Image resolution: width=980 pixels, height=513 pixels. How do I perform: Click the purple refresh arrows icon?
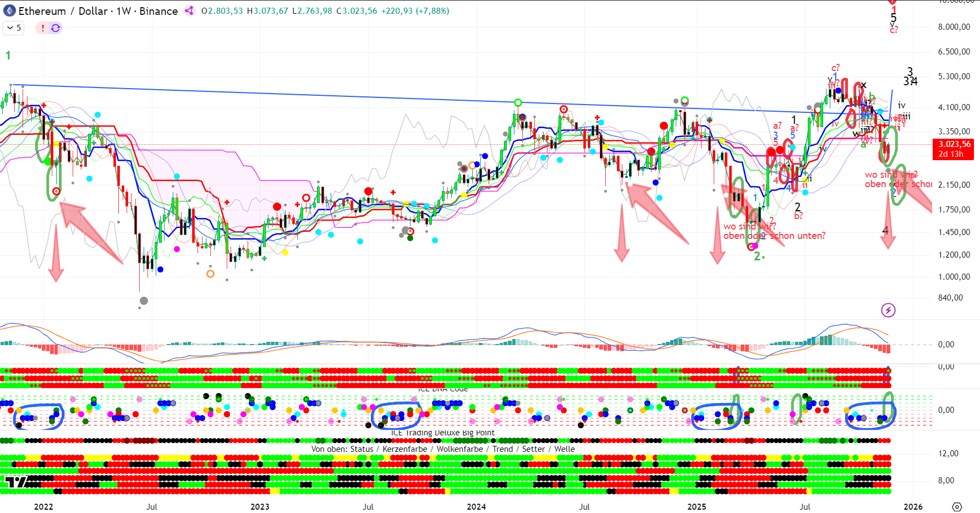click(56, 28)
